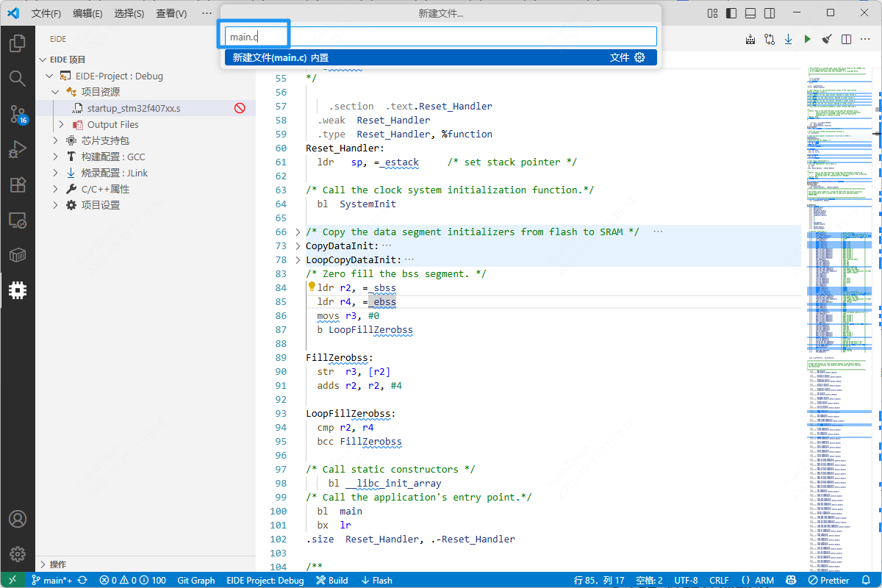
Task: Click Build in the status bar
Action: coord(332,580)
